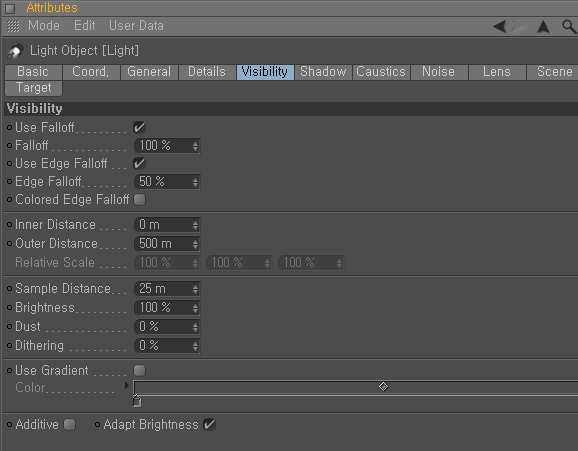Click the Outer Distance stepper arrows

(195, 244)
